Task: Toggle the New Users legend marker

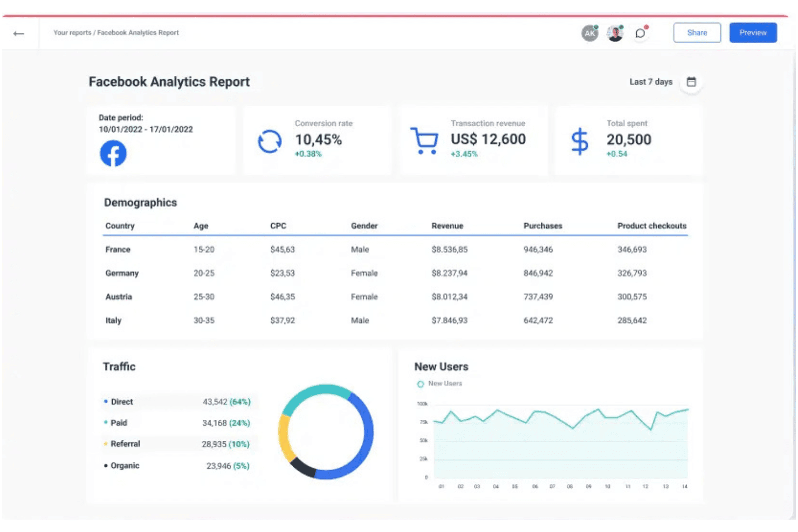Action: click(x=421, y=384)
